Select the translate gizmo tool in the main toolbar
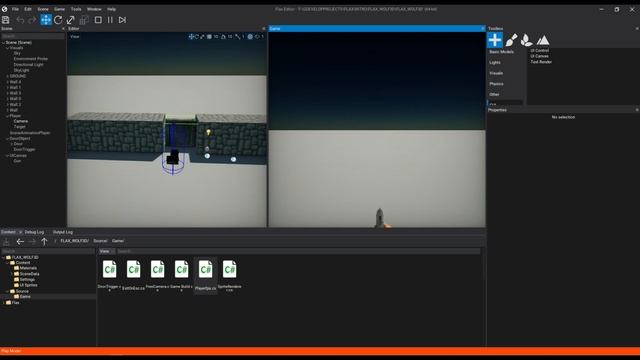The height and width of the screenshot is (360, 640). (46, 20)
